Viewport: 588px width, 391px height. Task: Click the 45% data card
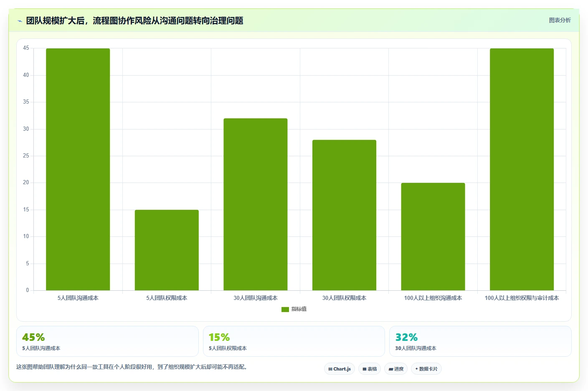[x=107, y=341]
